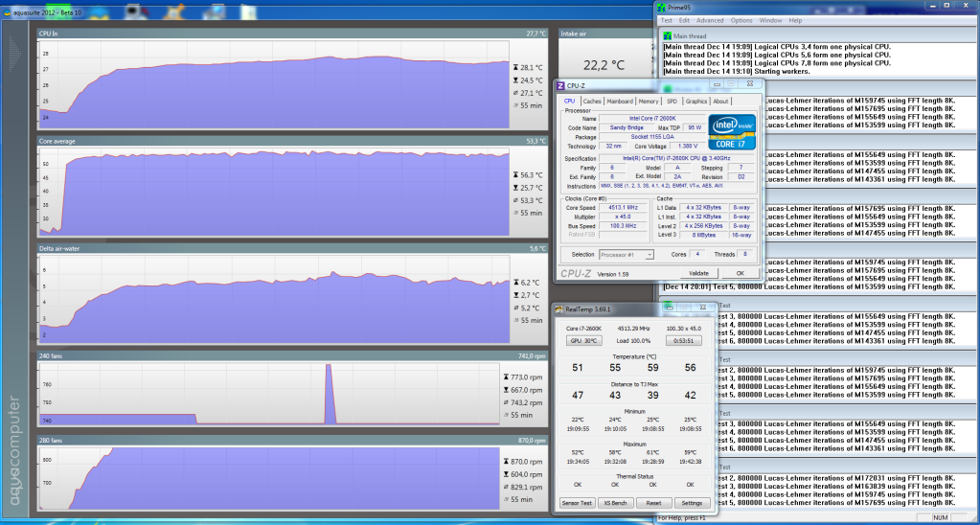Click the RealTemp title bar icon
The height and width of the screenshot is (525, 980).
click(558, 308)
